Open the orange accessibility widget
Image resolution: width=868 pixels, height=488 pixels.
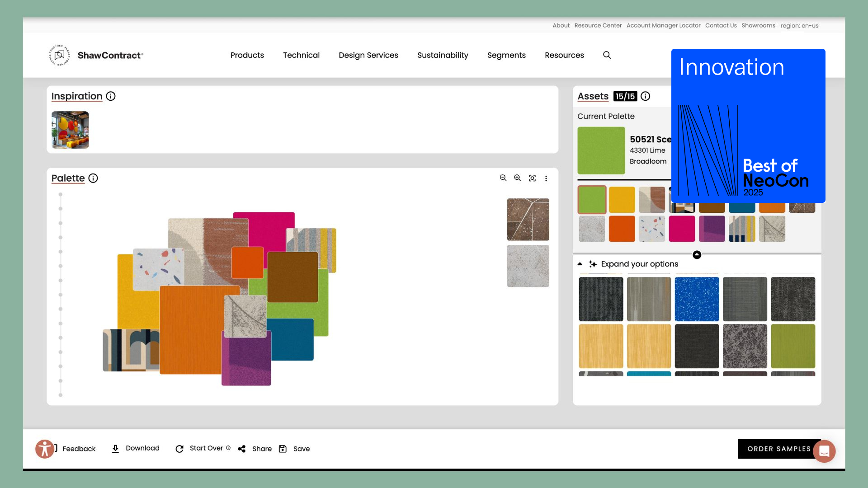(x=45, y=449)
